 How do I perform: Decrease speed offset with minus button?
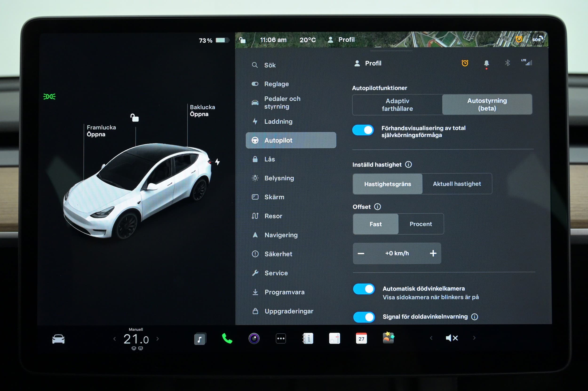coord(361,254)
